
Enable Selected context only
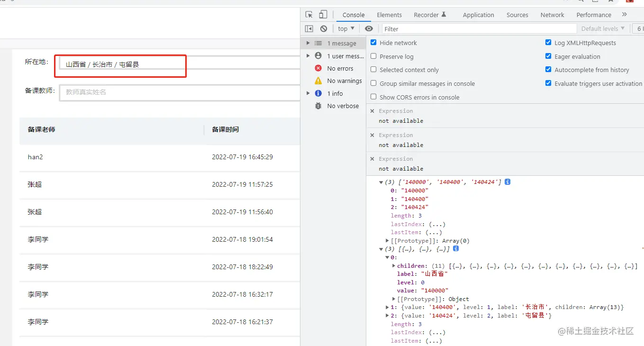[373, 70]
